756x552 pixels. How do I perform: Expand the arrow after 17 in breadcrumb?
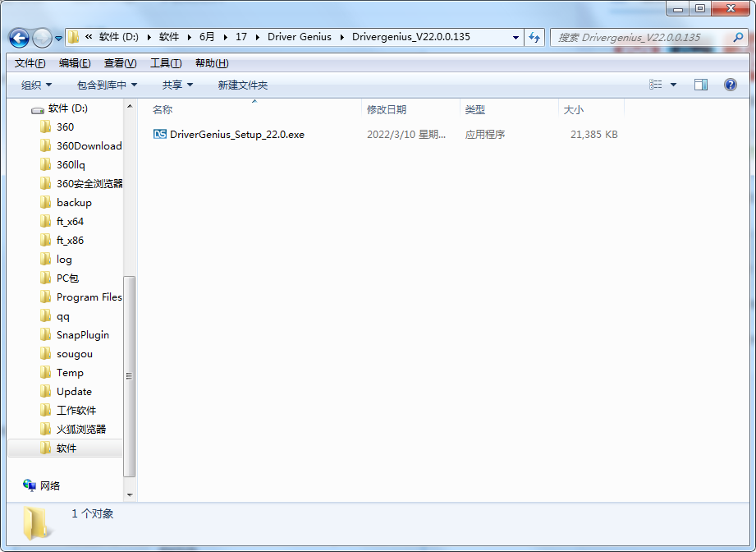point(258,38)
